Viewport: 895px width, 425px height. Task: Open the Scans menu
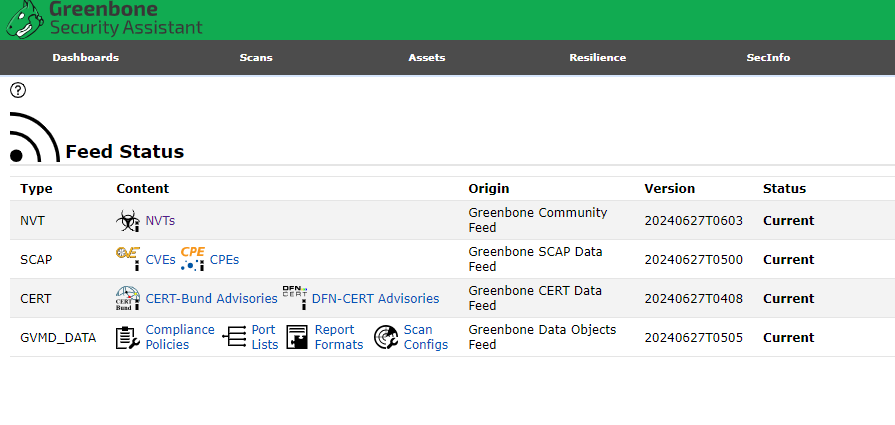click(x=256, y=57)
